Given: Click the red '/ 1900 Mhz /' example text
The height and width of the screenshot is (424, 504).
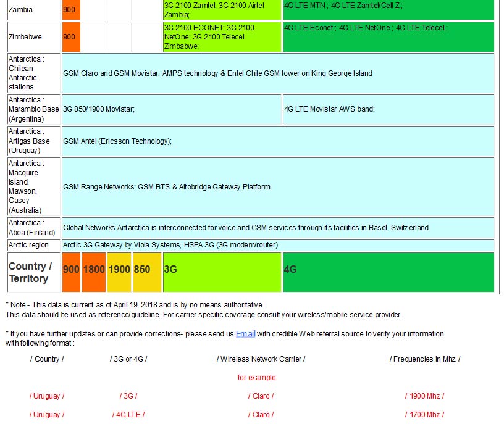Looking at the screenshot, I should coord(424,396).
